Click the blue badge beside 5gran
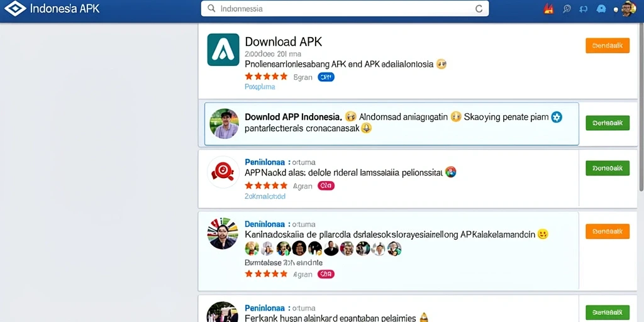 pyautogui.click(x=326, y=77)
